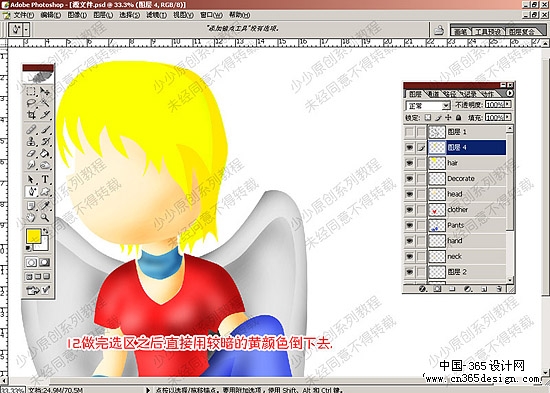Hide the Pants layer
Viewport: 550px width, 393px height.
[409, 225]
